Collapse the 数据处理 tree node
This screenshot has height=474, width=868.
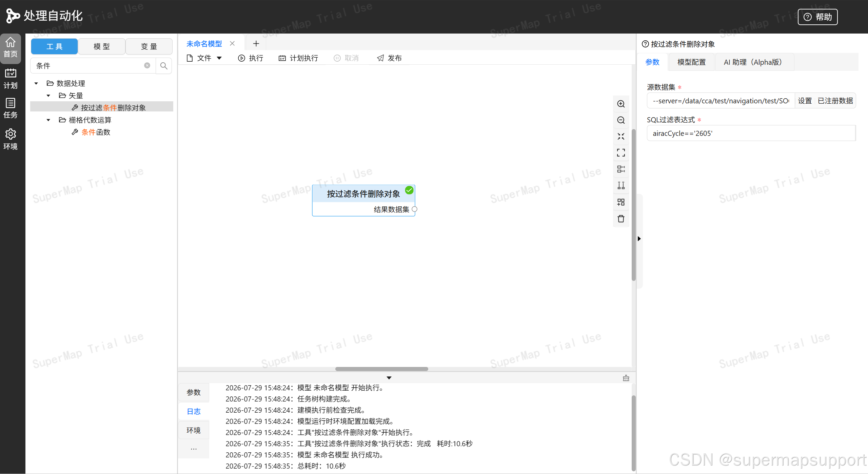(x=36, y=83)
